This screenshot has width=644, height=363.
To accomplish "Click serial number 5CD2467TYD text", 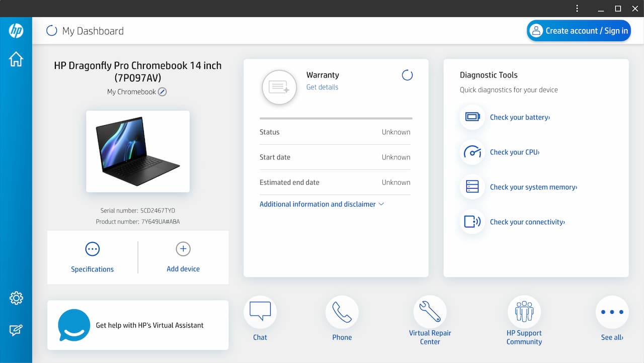I will pos(158,211).
